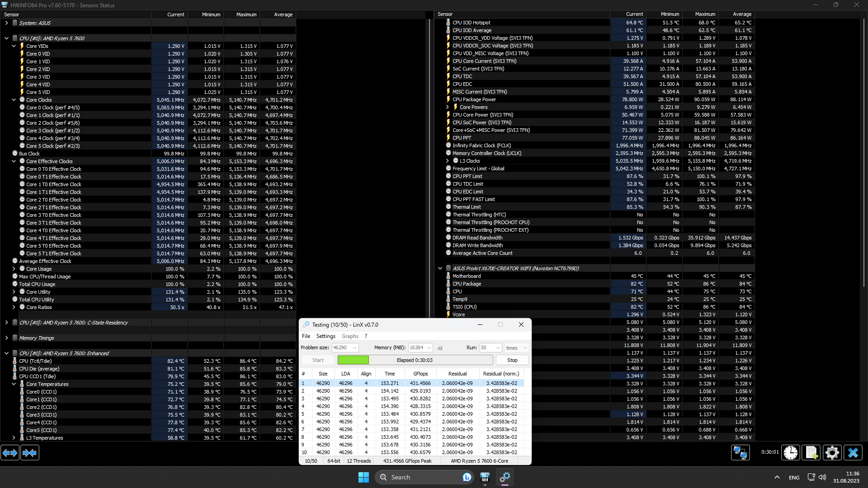Open LinX from the taskbar gear icon
The height and width of the screenshot is (488, 868).
pos(505,477)
